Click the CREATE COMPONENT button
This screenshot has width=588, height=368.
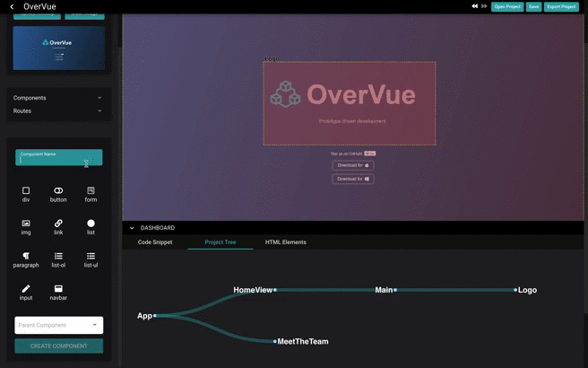[59, 346]
